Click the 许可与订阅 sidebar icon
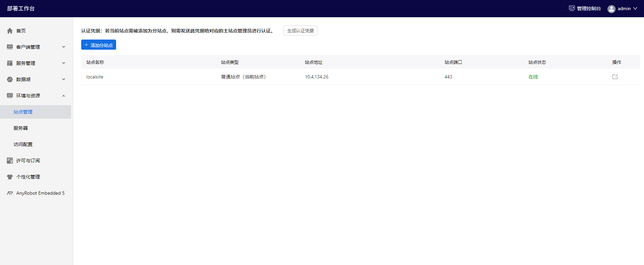This screenshot has height=265, width=644. click(x=10, y=161)
